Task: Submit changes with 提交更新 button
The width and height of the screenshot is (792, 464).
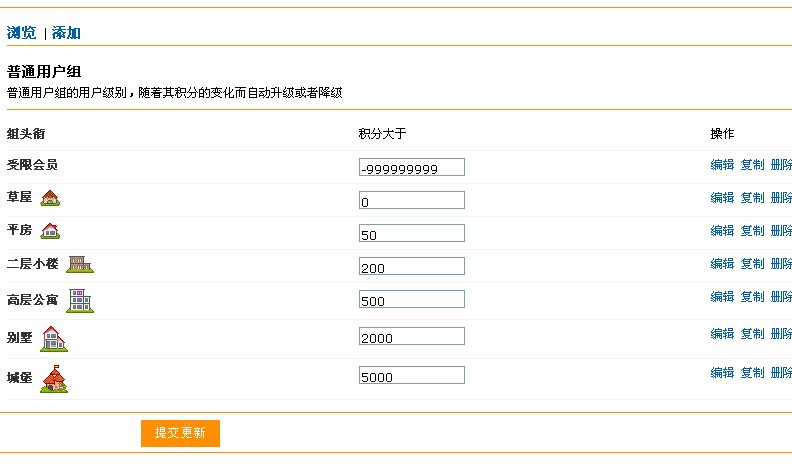Action: click(x=180, y=433)
